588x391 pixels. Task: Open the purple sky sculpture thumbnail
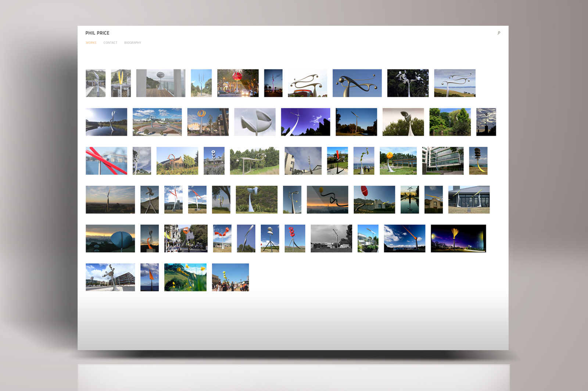coord(305,122)
